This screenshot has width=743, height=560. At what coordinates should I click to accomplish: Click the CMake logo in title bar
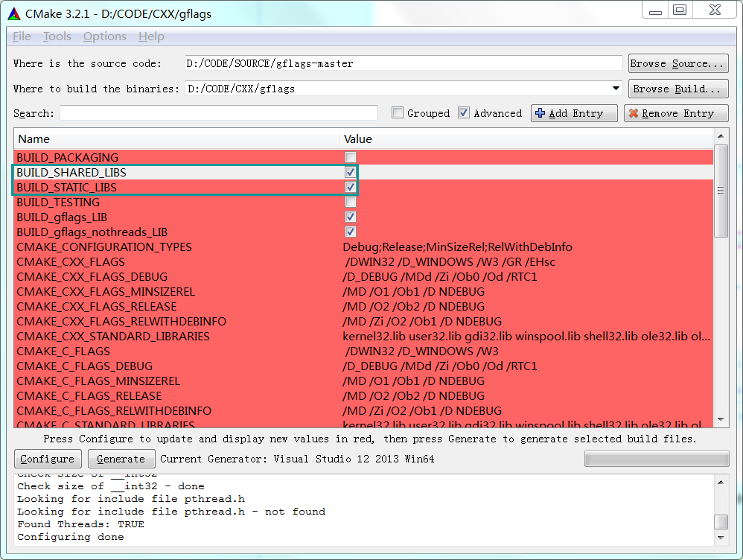click(14, 13)
